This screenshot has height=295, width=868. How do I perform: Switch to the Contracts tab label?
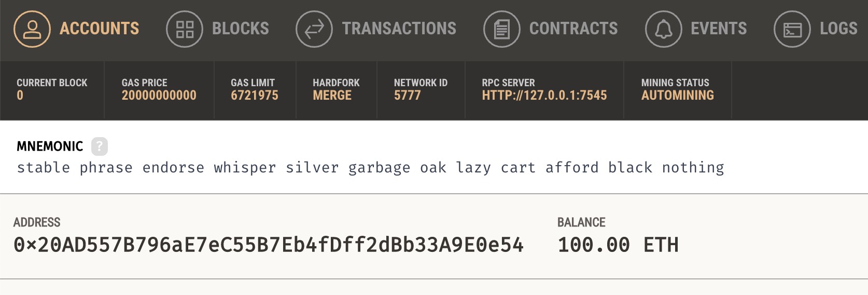point(573,29)
